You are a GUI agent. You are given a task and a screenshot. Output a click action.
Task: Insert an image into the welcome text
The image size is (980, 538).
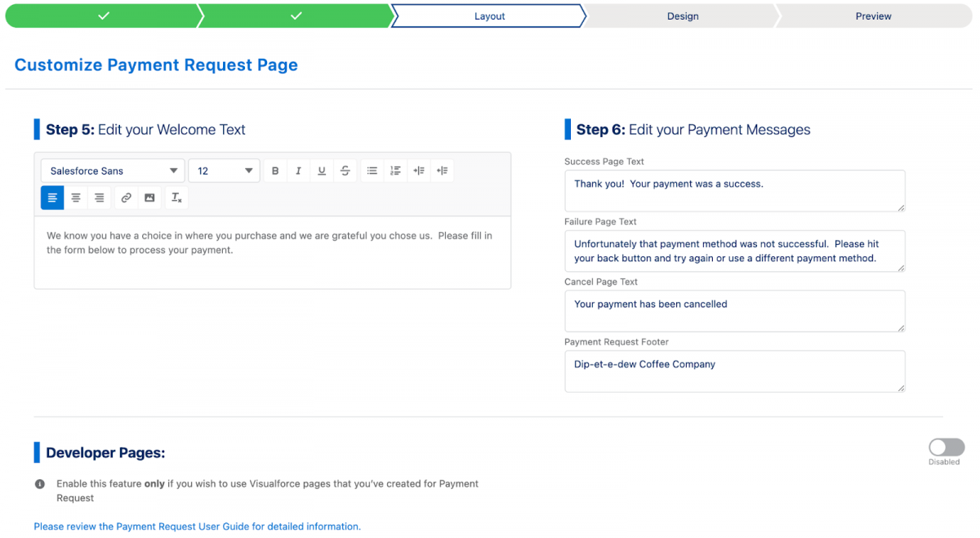(149, 198)
